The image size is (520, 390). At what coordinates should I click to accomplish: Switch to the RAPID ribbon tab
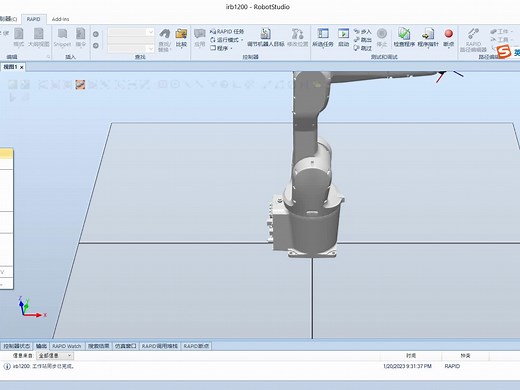point(33,19)
